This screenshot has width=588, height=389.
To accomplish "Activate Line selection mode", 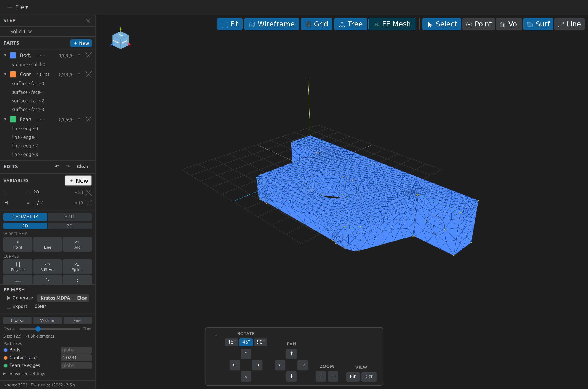I will pyautogui.click(x=569, y=24).
